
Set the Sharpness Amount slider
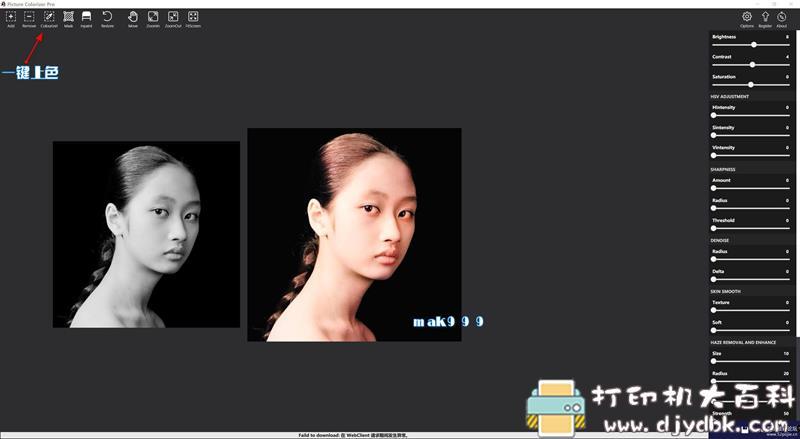tap(751, 188)
